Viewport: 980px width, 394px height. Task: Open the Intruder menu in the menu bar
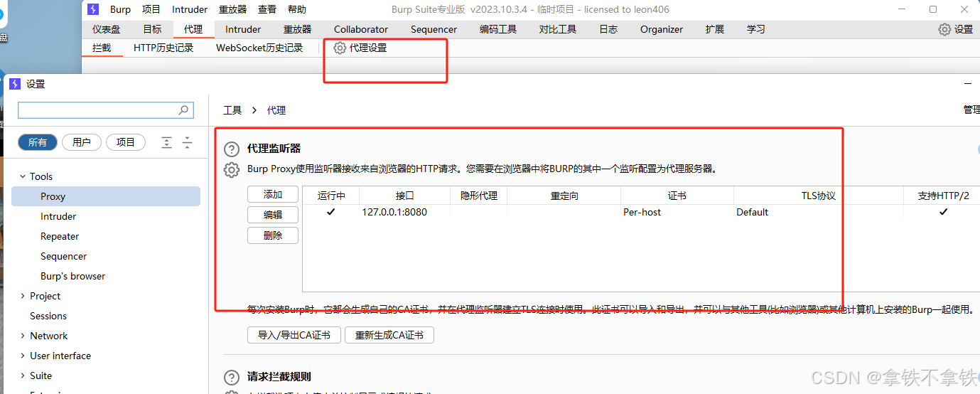click(x=190, y=9)
